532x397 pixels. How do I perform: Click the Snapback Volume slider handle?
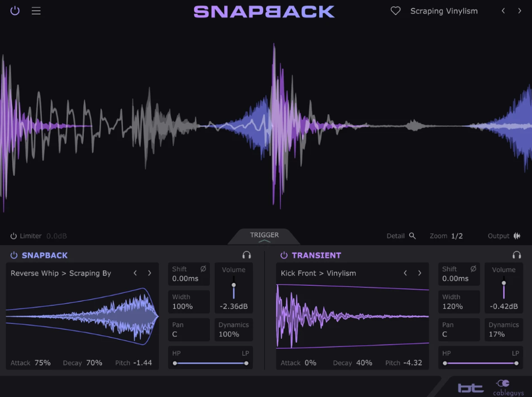coord(234,285)
